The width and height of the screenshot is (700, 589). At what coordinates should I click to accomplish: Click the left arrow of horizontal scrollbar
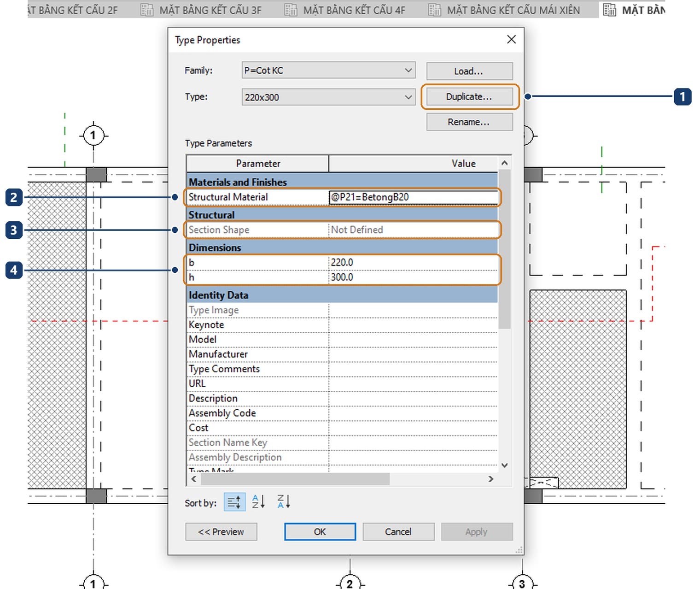click(x=194, y=479)
